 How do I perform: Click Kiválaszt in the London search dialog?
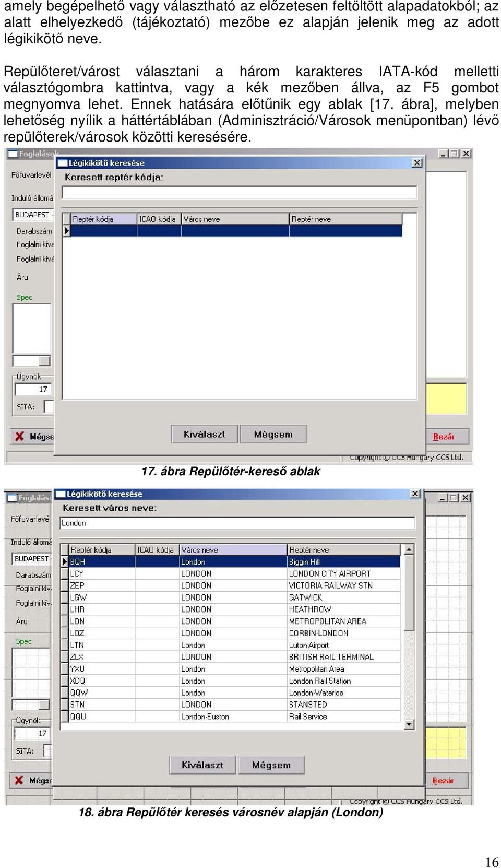coord(202,765)
